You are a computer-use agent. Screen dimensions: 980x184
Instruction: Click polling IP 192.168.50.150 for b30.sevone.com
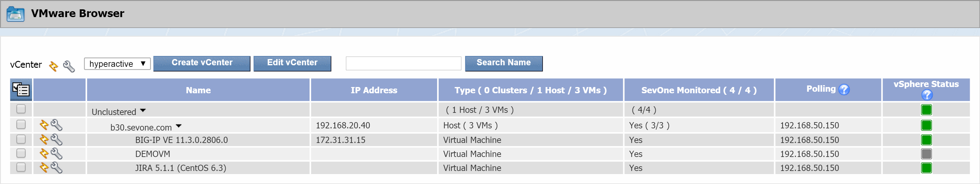[810, 126]
